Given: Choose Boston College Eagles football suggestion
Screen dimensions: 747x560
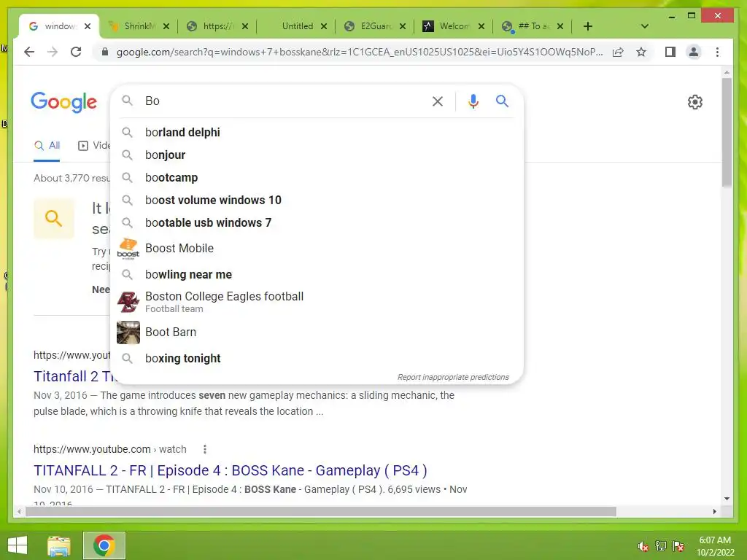Looking at the screenshot, I should pyautogui.click(x=317, y=302).
